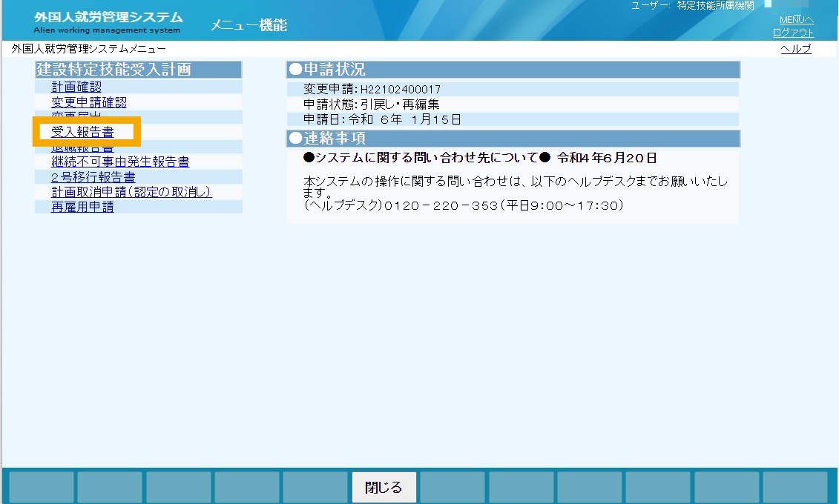Click the highlighted 受入報告書 link
The image size is (839, 504).
pyautogui.click(x=82, y=131)
